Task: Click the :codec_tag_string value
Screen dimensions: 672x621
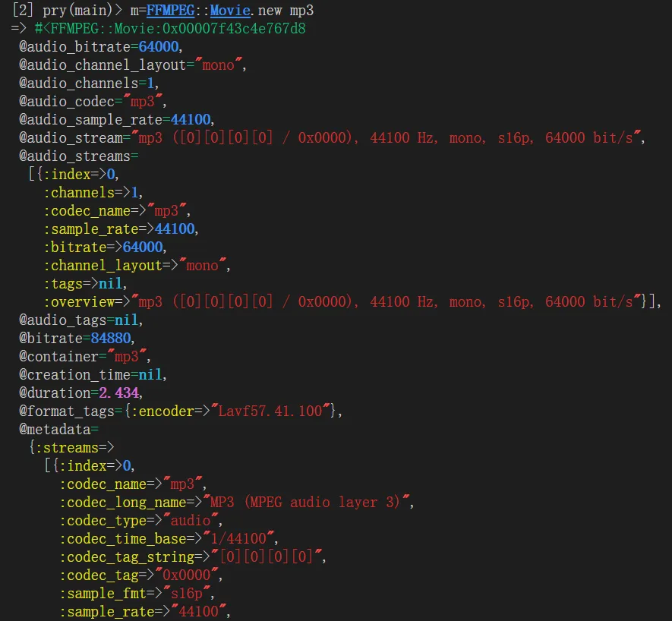Action: [x=266, y=556]
